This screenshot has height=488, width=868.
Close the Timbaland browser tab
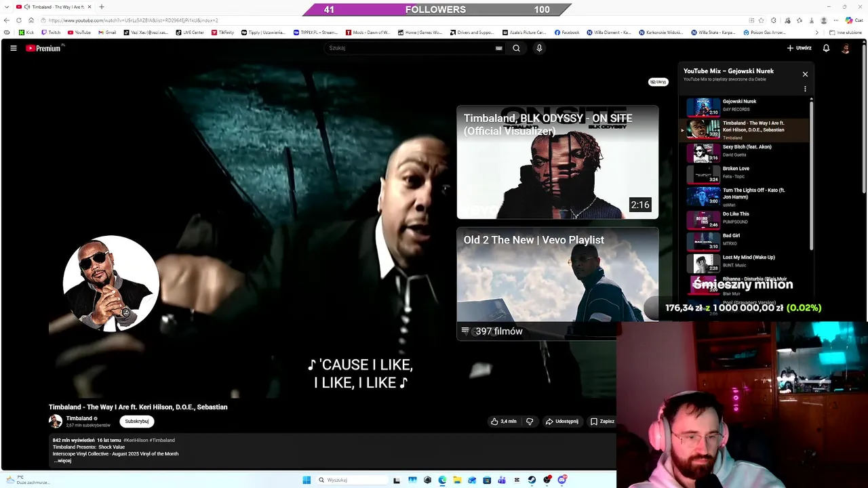pyautogui.click(x=90, y=7)
